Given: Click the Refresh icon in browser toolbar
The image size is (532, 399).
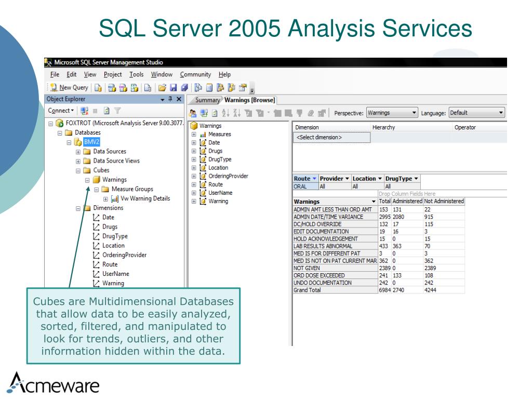Looking at the screenshot, I should [x=215, y=113].
